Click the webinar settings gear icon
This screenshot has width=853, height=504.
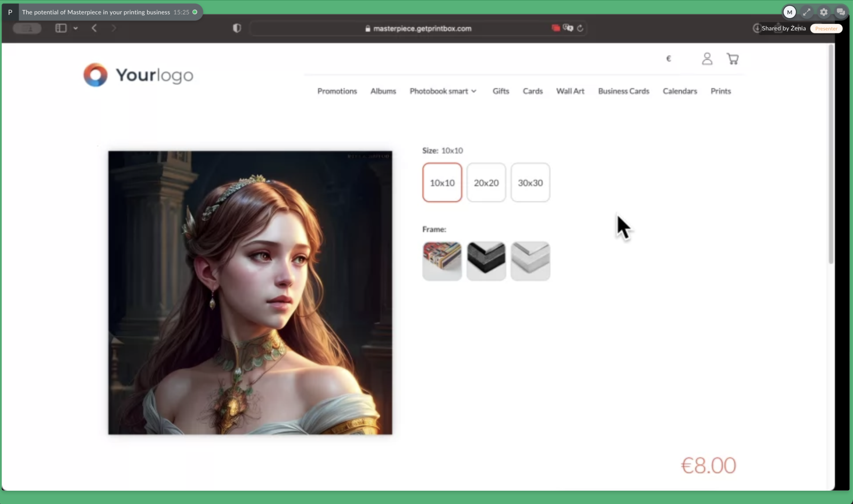click(824, 12)
